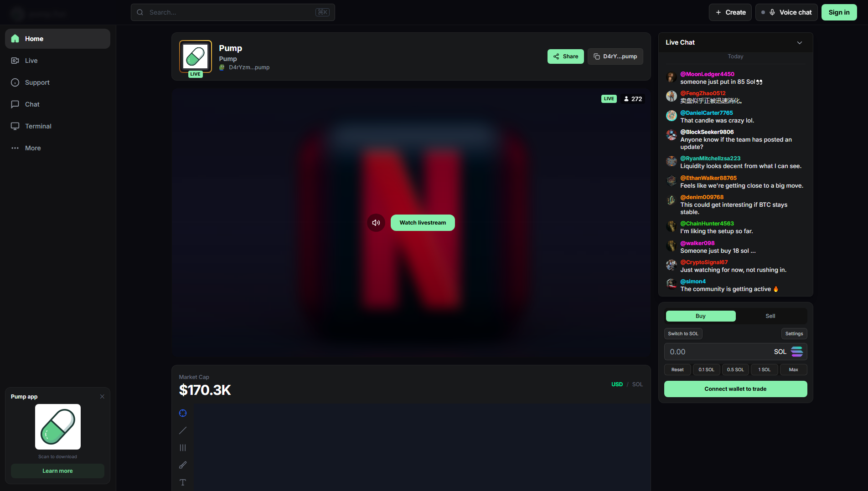The image size is (868, 491).
Task: Click @CryptoSignal67 username
Action: [704, 262]
